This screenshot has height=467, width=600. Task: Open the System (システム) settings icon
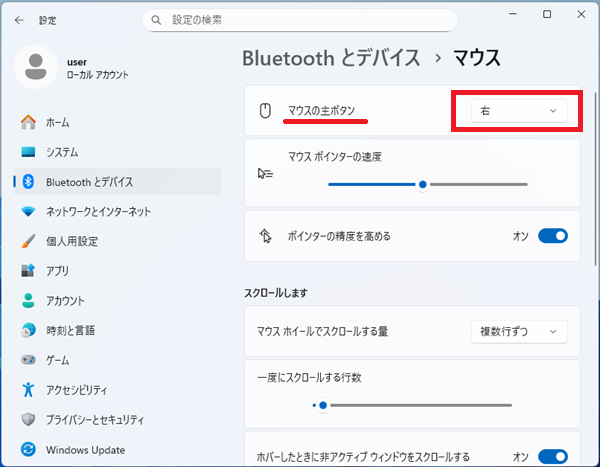point(28,152)
